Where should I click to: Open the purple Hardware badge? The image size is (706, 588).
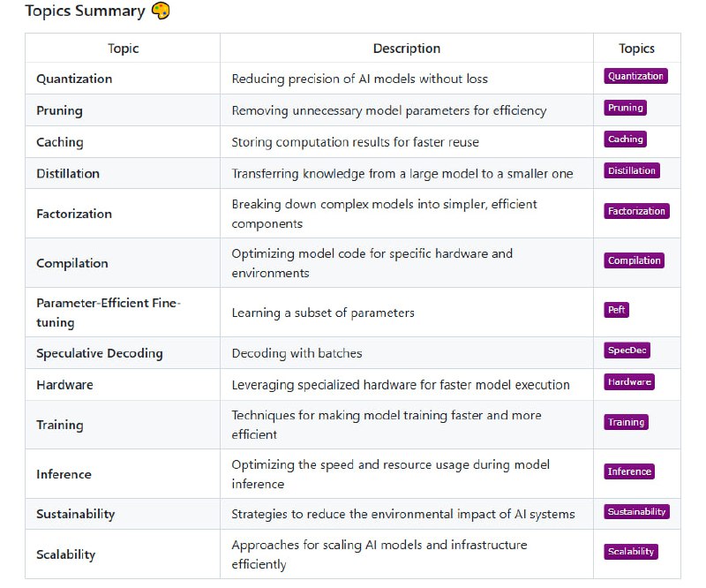(x=629, y=382)
